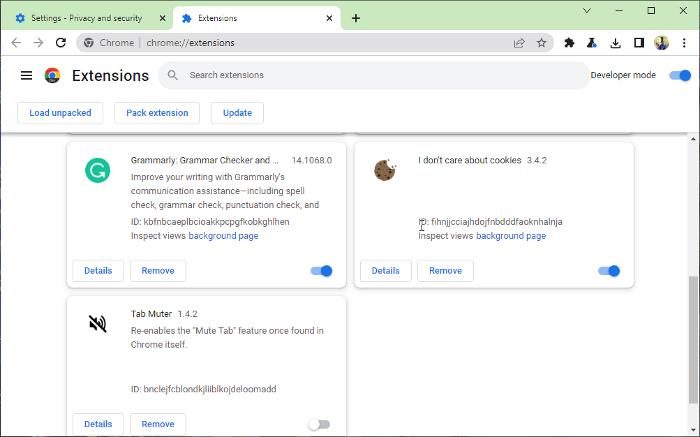Screen dimensions: 700x437
Task: Click the share page icon in address bar
Action: (519, 43)
